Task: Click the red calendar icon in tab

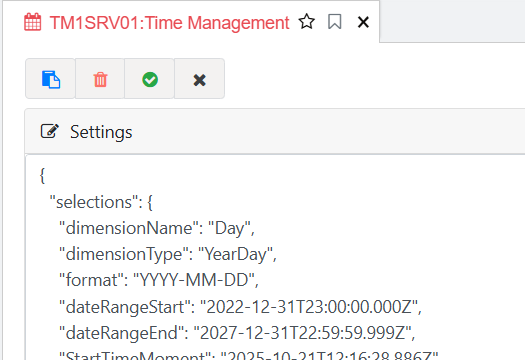Action: tap(33, 22)
